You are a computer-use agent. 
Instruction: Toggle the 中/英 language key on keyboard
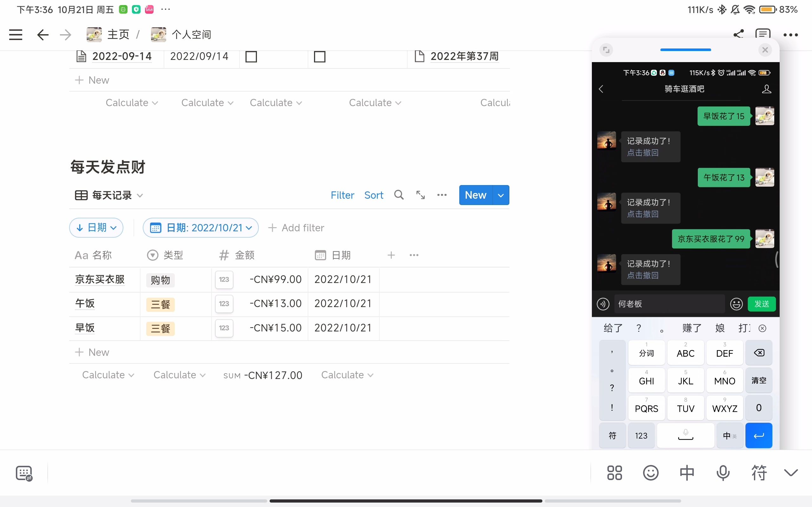[x=730, y=435]
